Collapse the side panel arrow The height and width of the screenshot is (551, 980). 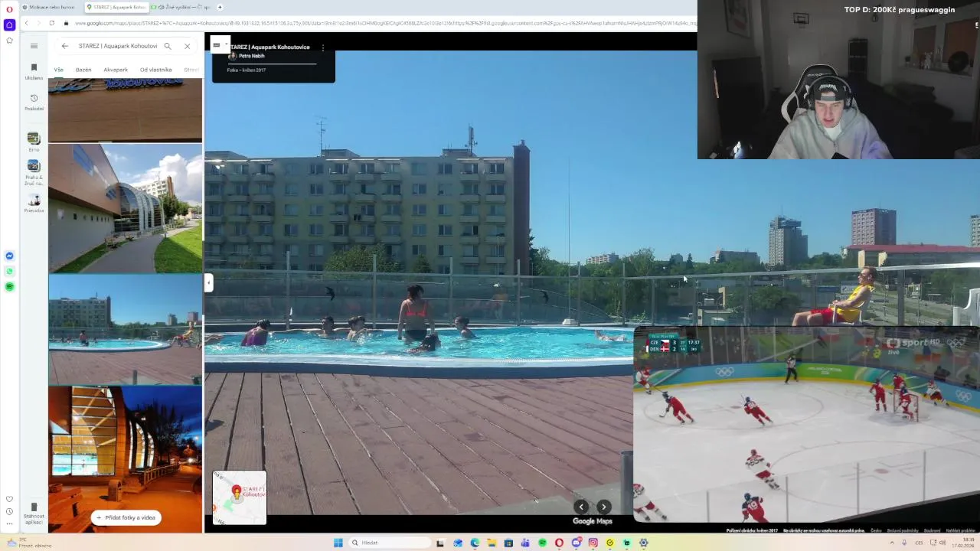pyautogui.click(x=208, y=283)
